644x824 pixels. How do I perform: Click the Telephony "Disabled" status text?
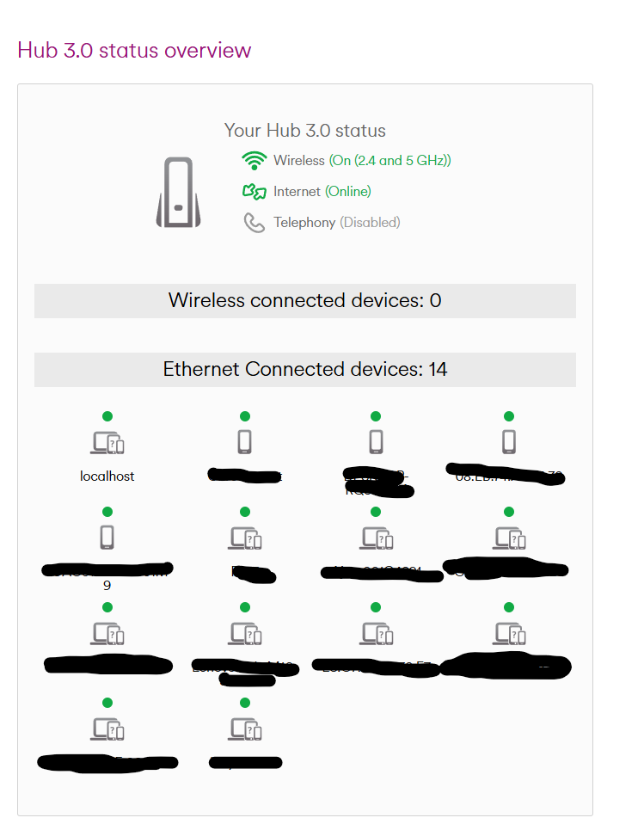(370, 223)
